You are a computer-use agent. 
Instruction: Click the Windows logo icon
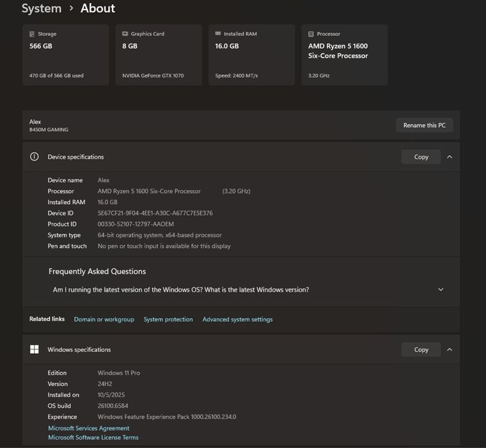click(35, 349)
